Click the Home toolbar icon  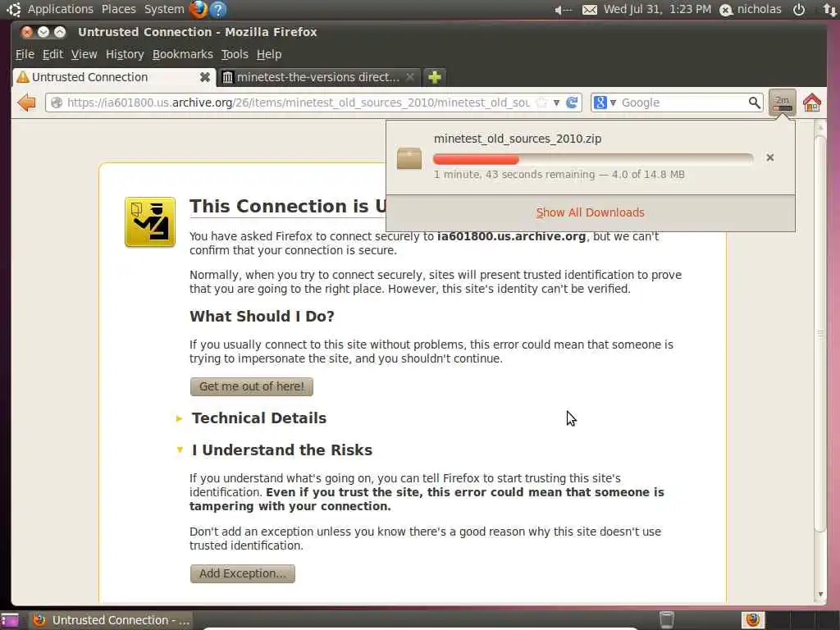tap(811, 103)
